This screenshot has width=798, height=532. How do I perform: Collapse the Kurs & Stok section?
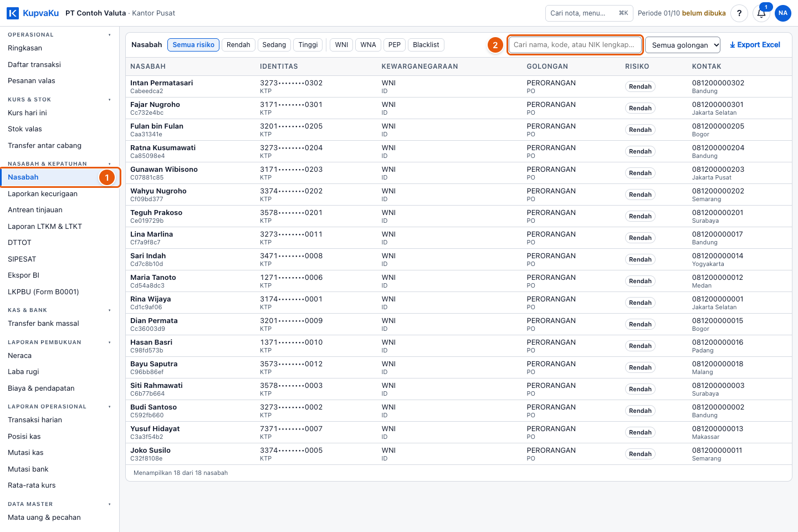[x=110, y=100]
